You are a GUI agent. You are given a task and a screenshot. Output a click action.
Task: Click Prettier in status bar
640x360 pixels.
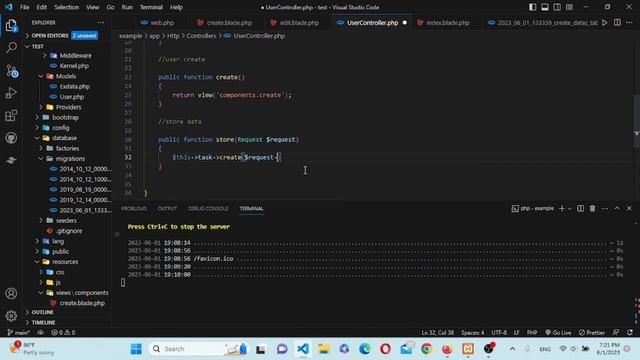coord(592,333)
